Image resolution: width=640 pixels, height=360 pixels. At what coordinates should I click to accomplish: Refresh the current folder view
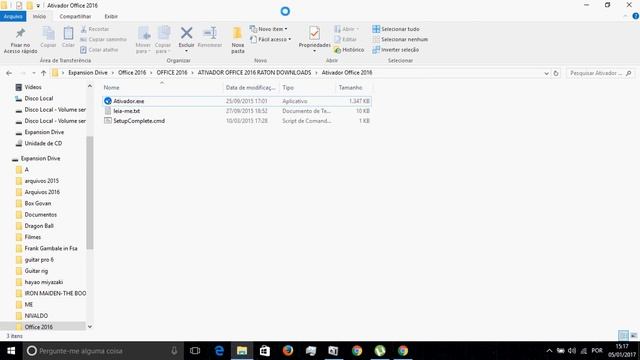click(x=556, y=73)
